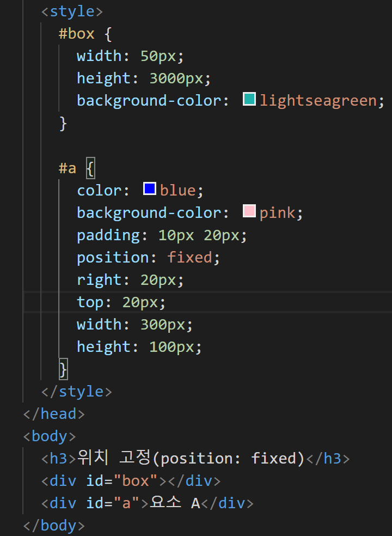Viewport: 392px width, 536px height.
Task: Click the h3 heading text '위치 고정'
Action: tap(114, 458)
